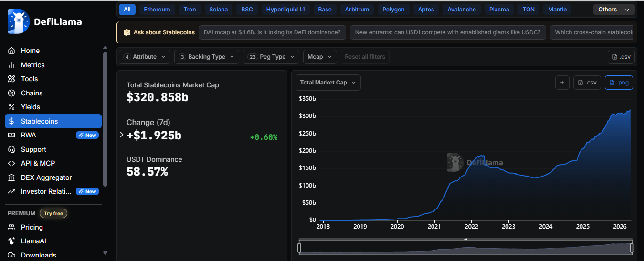Open the Attribute filter dropdown
Screen dimensions: 644x261
(x=145, y=57)
